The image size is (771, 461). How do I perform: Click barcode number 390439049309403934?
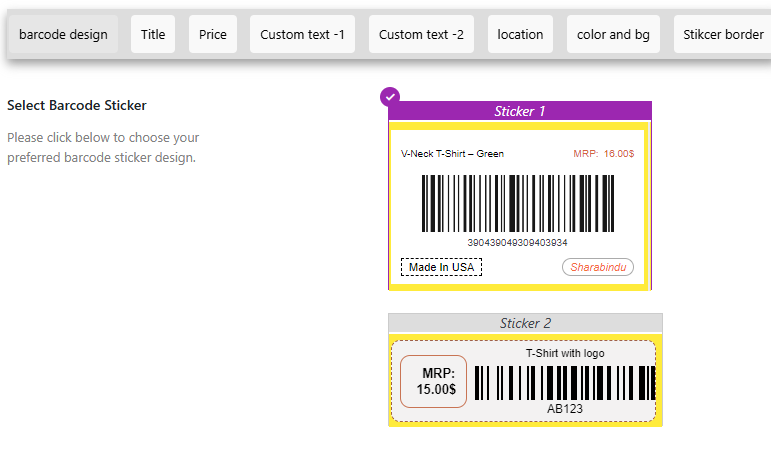[517, 243]
